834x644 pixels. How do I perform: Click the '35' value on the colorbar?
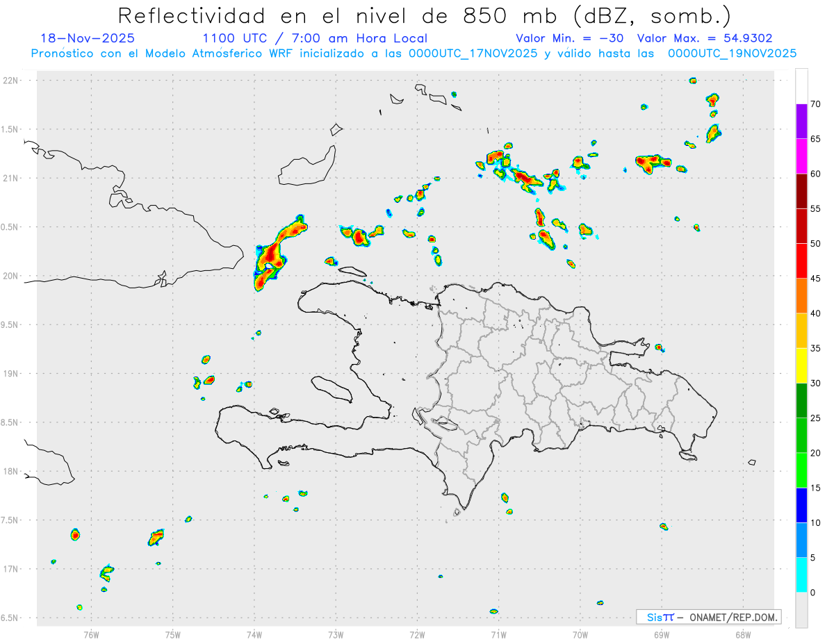(816, 348)
